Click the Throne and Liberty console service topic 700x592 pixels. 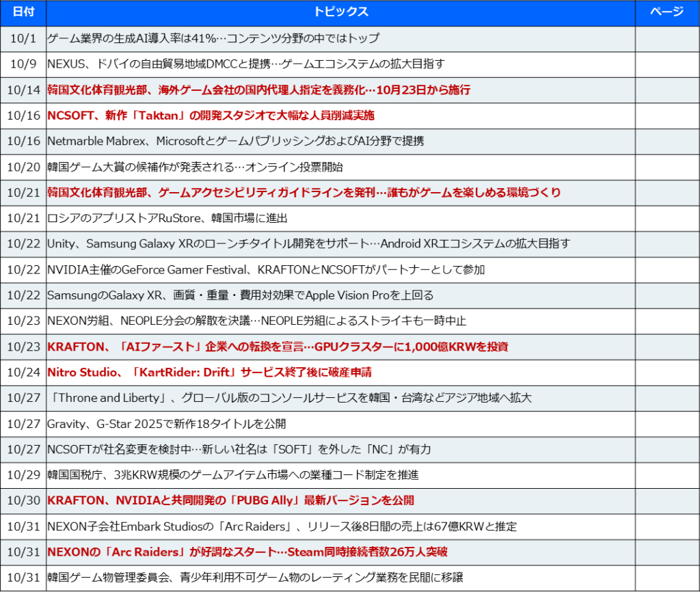click(289, 398)
